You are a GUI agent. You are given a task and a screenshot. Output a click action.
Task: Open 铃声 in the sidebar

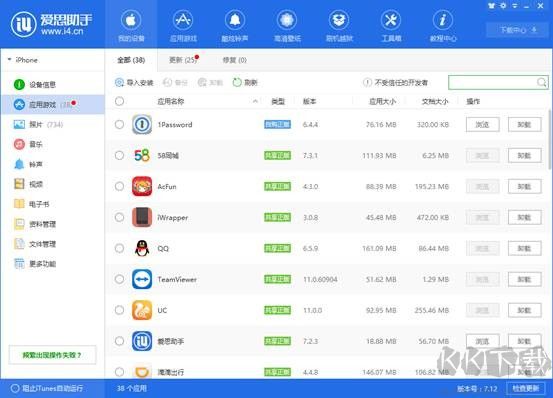coord(28,164)
